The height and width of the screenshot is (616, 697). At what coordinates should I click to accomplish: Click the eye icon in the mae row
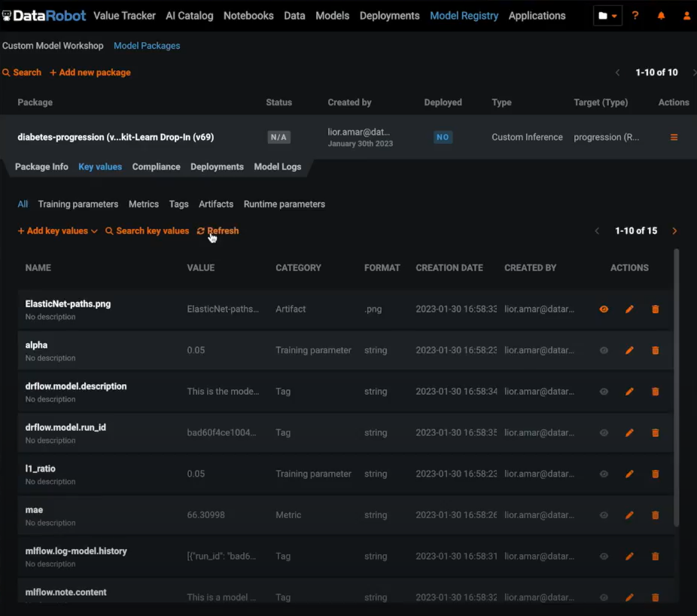(x=604, y=515)
